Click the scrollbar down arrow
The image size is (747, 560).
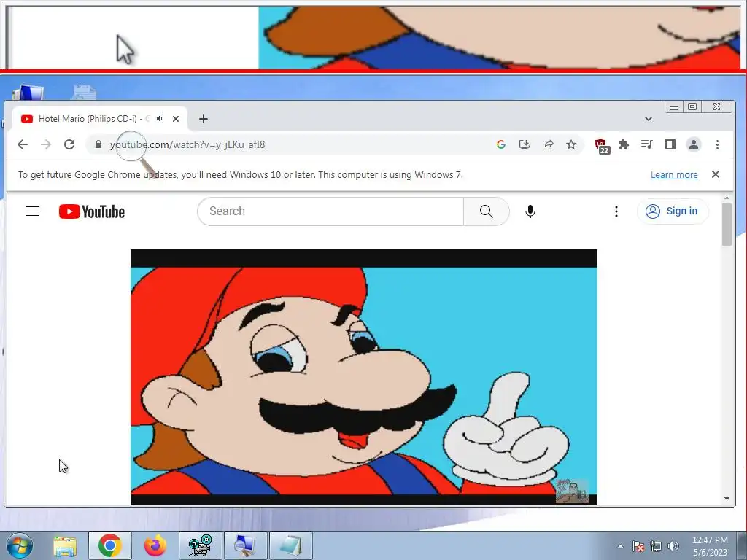click(727, 499)
